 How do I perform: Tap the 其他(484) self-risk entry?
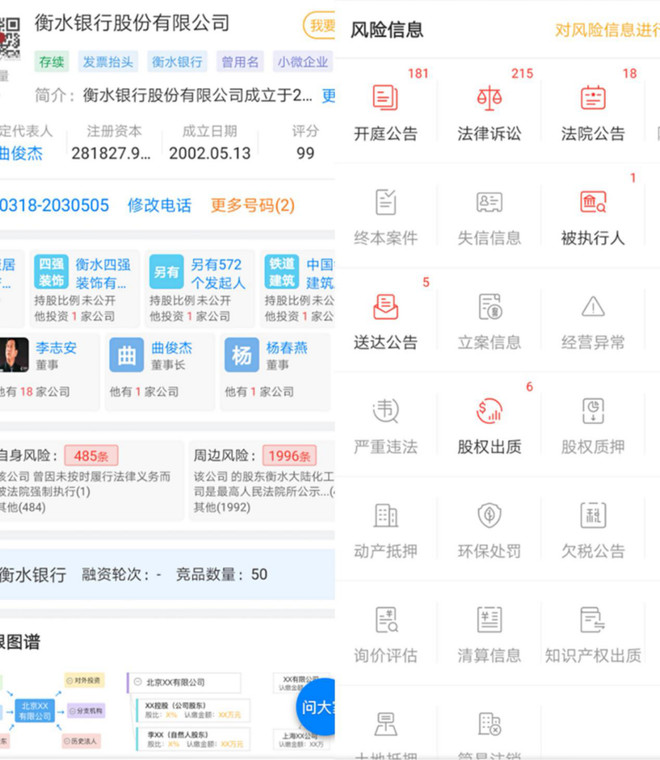coord(23,507)
